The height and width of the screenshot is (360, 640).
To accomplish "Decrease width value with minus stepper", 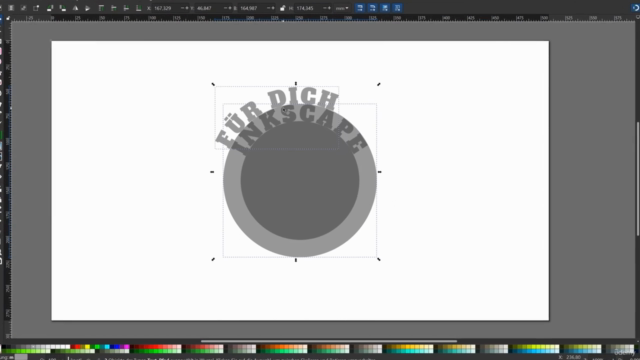I will pos(269,8).
